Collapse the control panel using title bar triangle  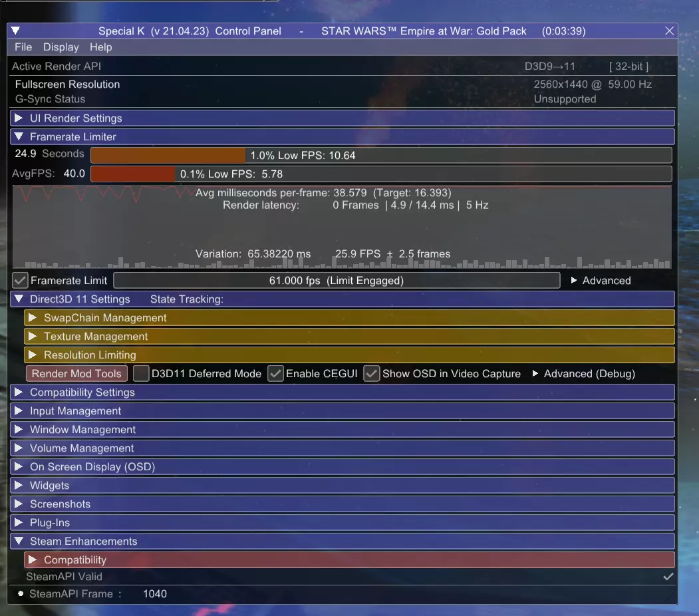point(15,31)
